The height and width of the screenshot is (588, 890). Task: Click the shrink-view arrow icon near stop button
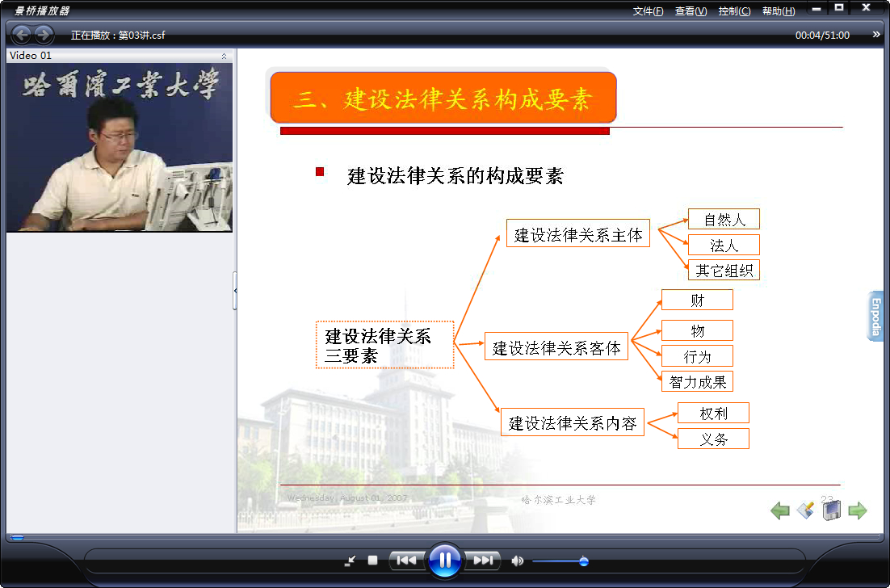351,561
